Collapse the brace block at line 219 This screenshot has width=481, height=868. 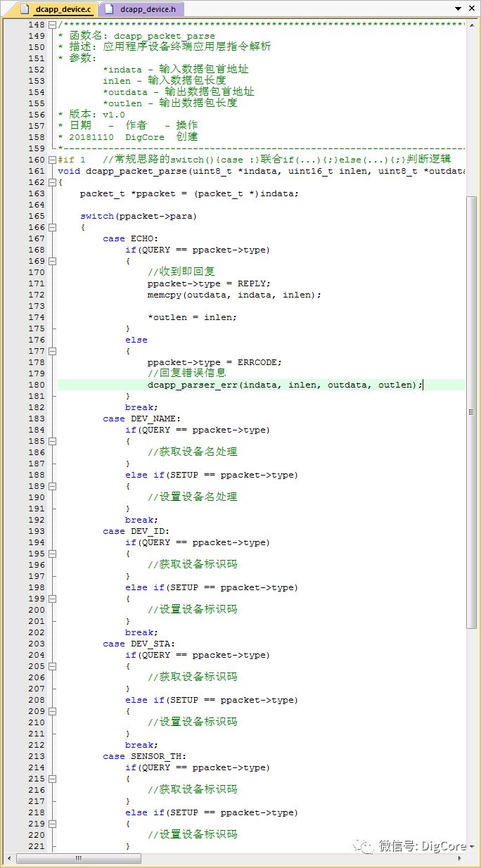(52, 824)
